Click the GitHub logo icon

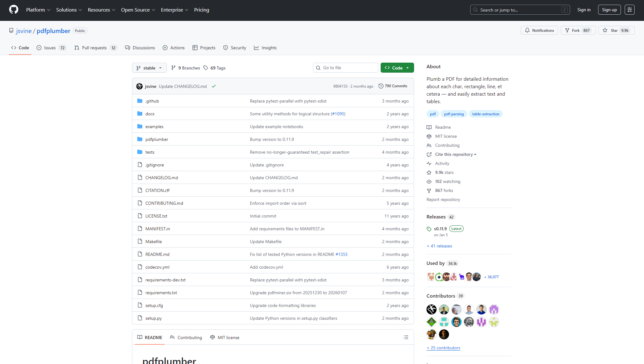pyautogui.click(x=14, y=10)
